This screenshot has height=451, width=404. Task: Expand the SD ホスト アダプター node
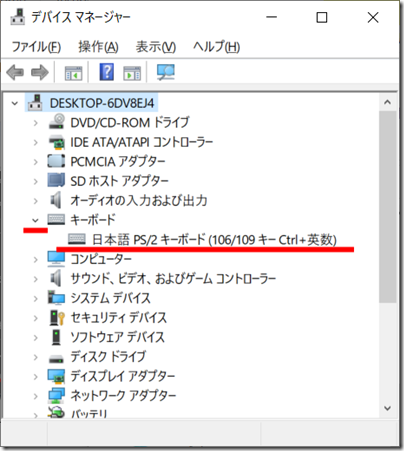pyautogui.click(x=36, y=181)
